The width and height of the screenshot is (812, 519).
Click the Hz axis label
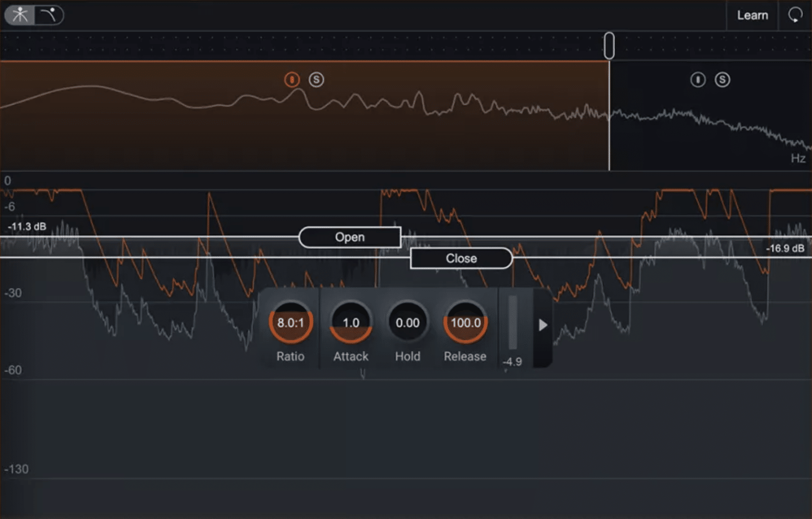(798, 158)
